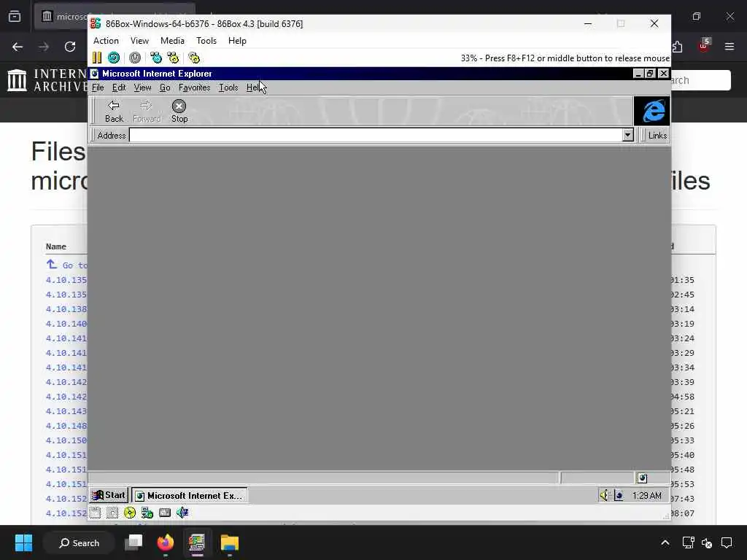Click the sound speaker status icon in 86Box

pos(182,513)
